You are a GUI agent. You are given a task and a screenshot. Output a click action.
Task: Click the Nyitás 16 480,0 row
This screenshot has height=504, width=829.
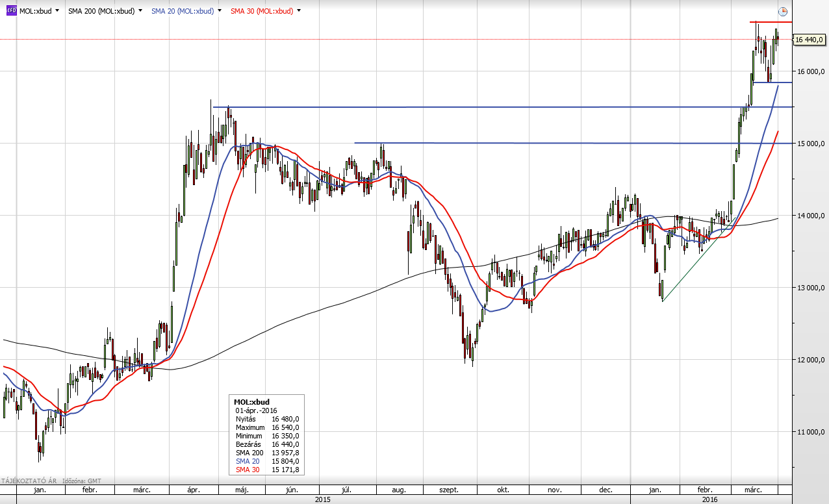coord(267,419)
